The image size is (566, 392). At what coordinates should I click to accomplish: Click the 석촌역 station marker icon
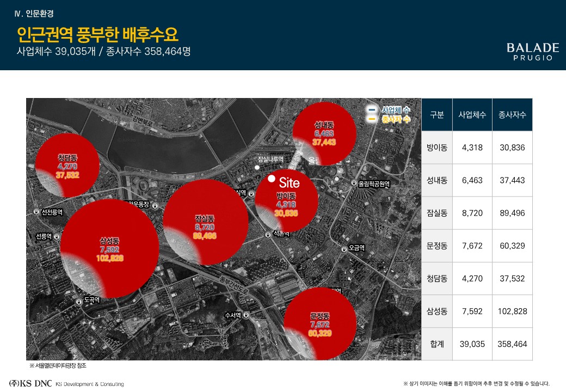(268, 235)
